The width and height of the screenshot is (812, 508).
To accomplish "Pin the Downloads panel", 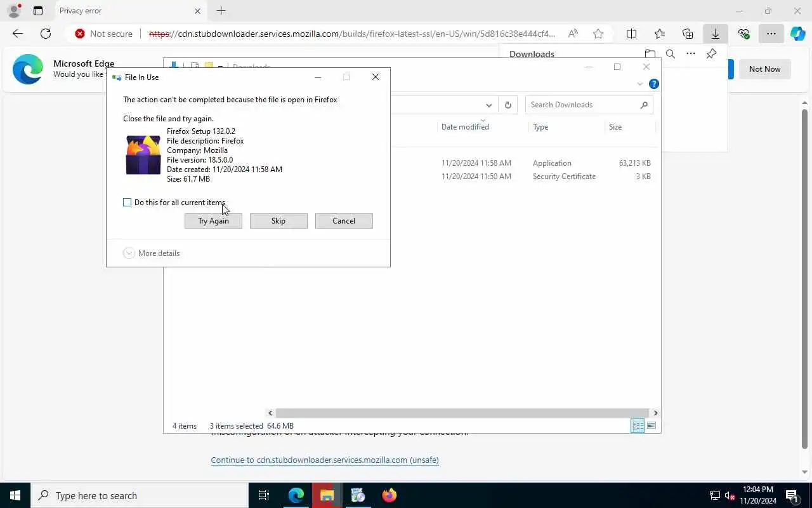I will point(711,54).
